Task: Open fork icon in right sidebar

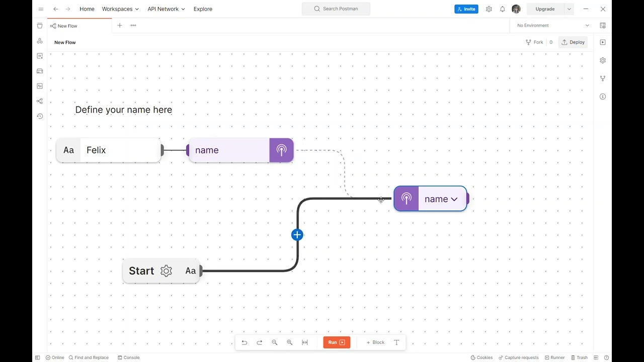Action: 603,78
